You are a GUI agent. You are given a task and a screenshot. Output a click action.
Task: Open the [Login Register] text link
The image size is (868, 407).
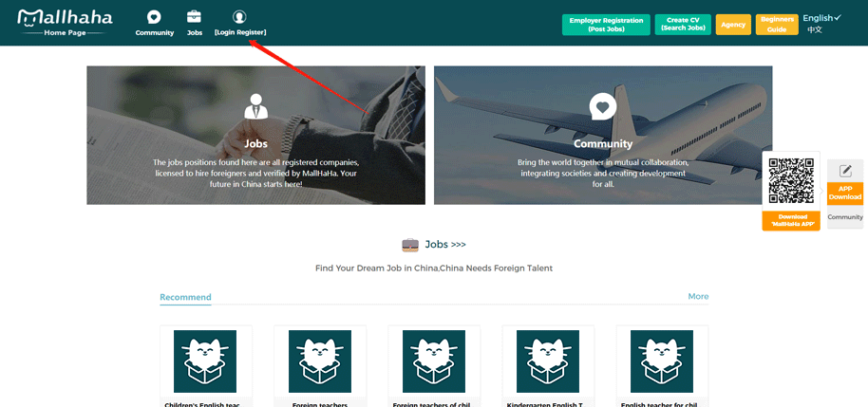click(x=240, y=32)
